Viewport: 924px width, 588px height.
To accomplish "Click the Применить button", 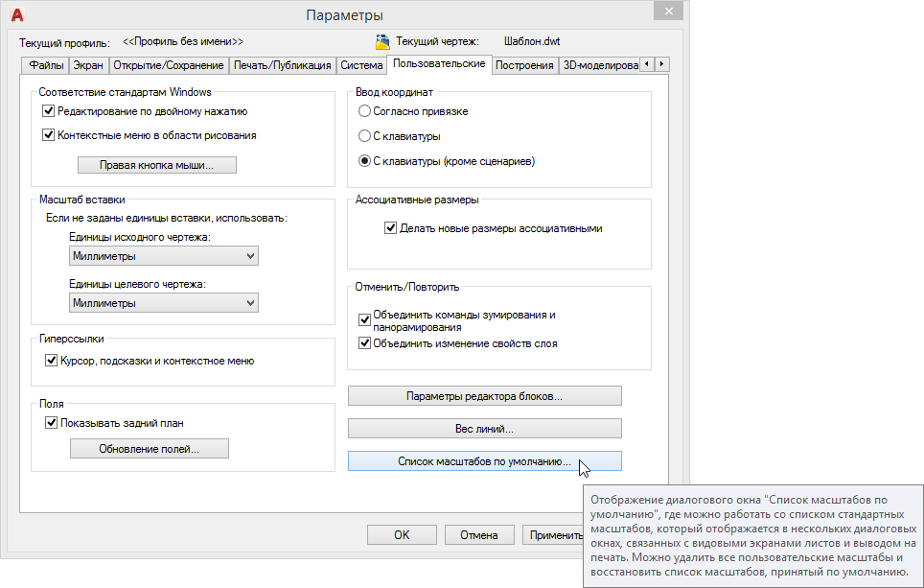I will point(553,535).
